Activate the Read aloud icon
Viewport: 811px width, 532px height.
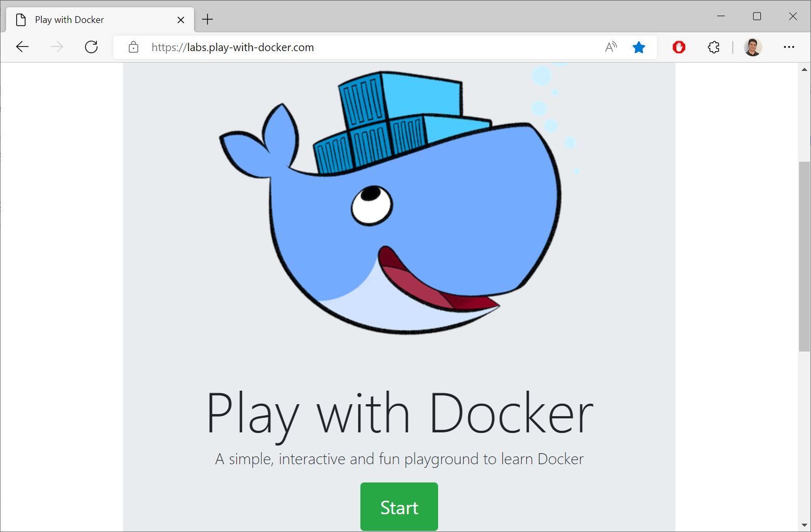611,47
